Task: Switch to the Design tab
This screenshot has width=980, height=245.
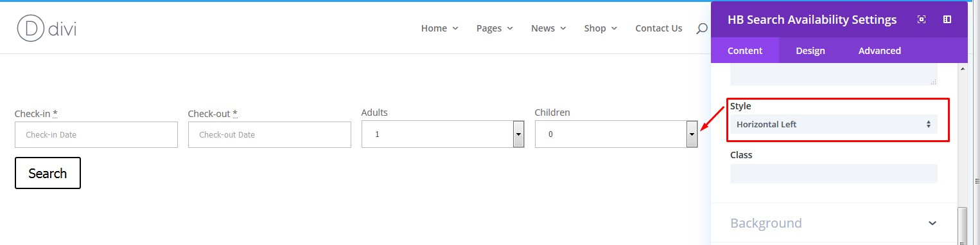Action: [x=810, y=50]
